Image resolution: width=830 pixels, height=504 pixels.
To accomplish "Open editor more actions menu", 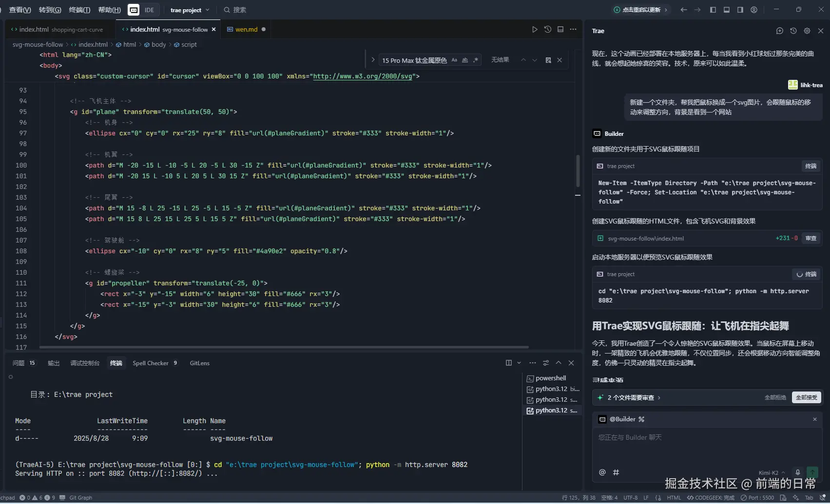I will tap(573, 29).
